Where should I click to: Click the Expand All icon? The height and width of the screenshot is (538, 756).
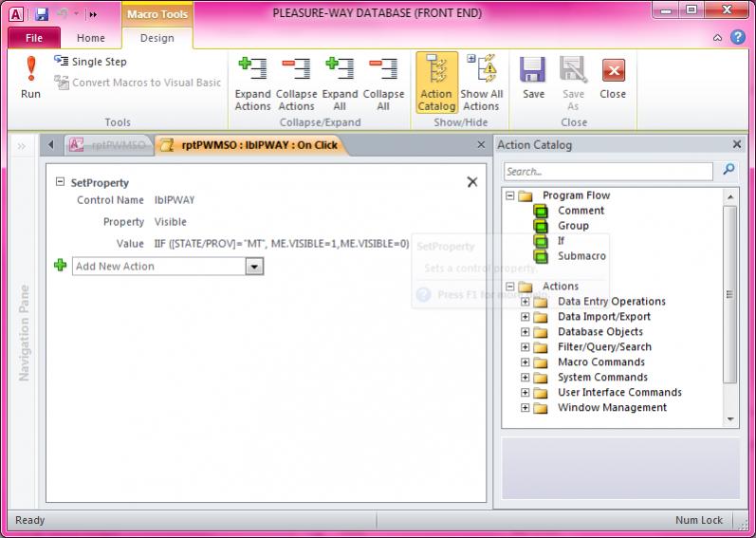coord(340,83)
